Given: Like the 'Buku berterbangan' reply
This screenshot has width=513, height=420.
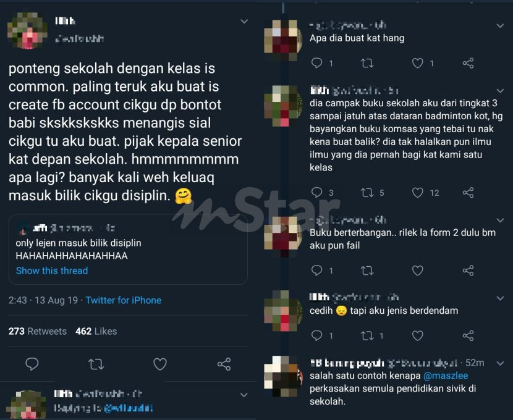Looking at the screenshot, I should [x=417, y=271].
